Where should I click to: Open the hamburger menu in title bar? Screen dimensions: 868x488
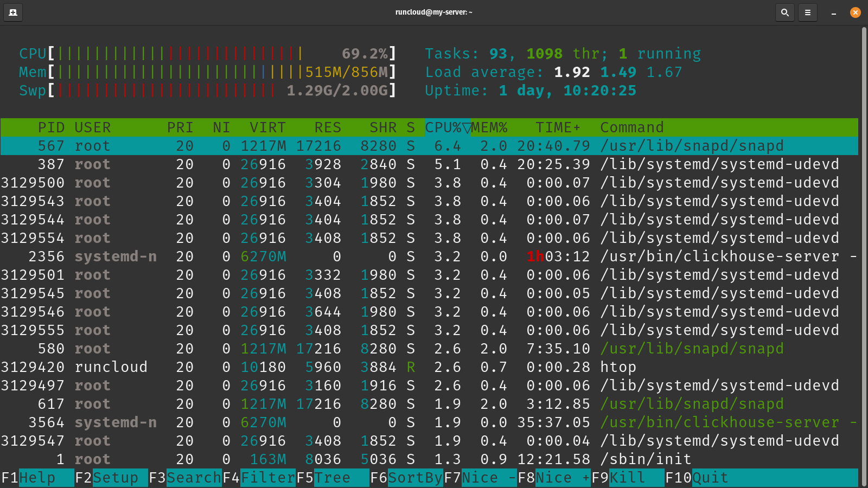click(807, 12)
